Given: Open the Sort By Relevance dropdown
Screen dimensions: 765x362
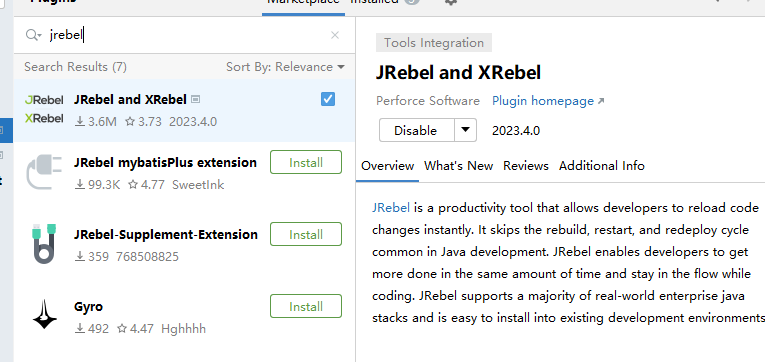Looking at the screenshot, I should tap(285, 67).
